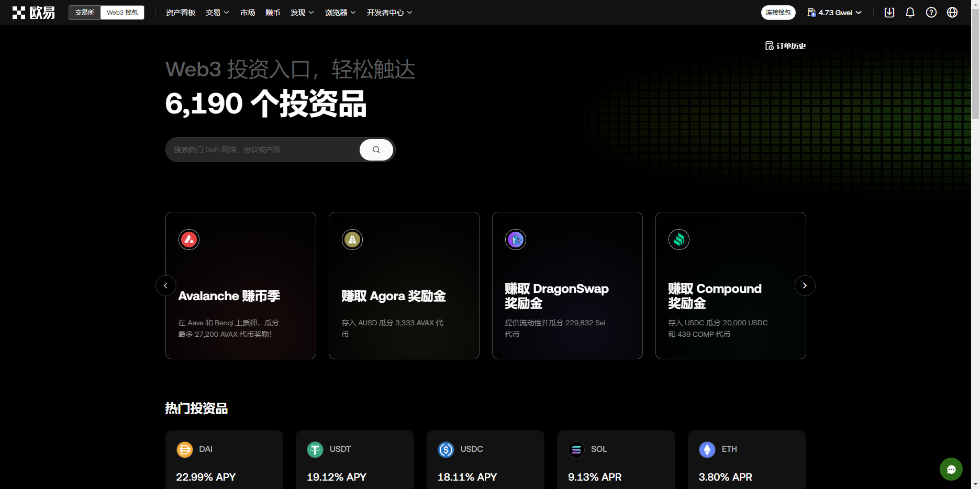The image size is (980, 489).
Task: Open the 赚取 DragonSwap 奖励金 card
Action: [x=567, y=286]
